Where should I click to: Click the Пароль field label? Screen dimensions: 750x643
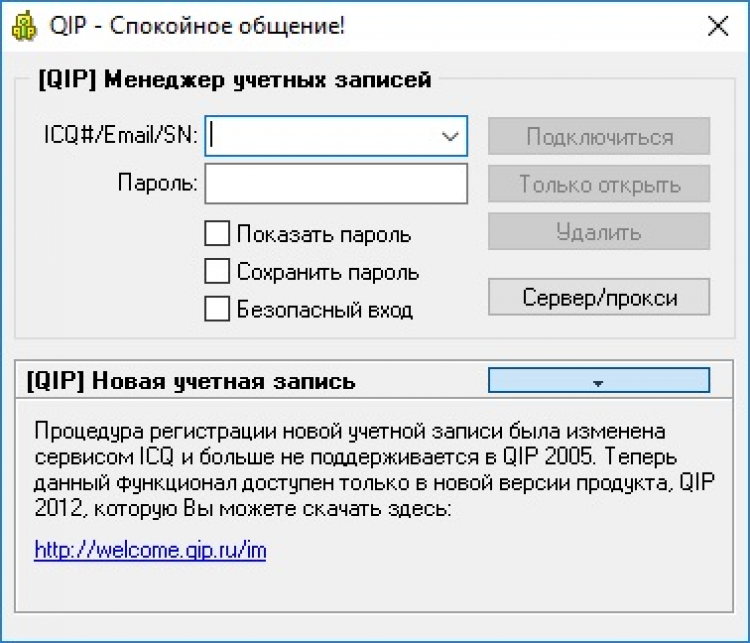158,184
